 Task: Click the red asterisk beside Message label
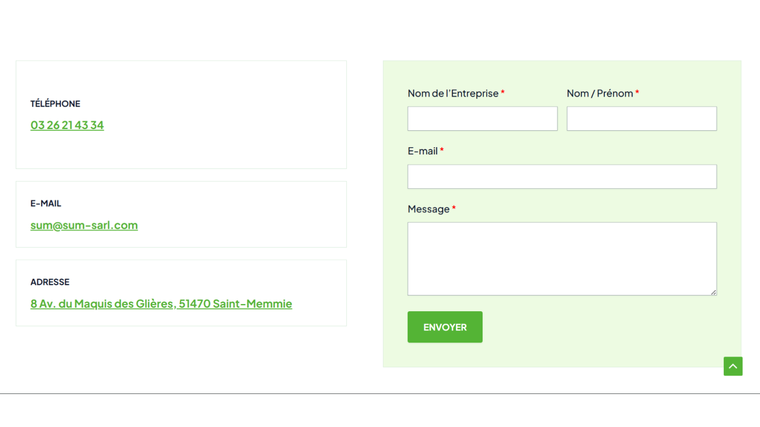(454, 209)
